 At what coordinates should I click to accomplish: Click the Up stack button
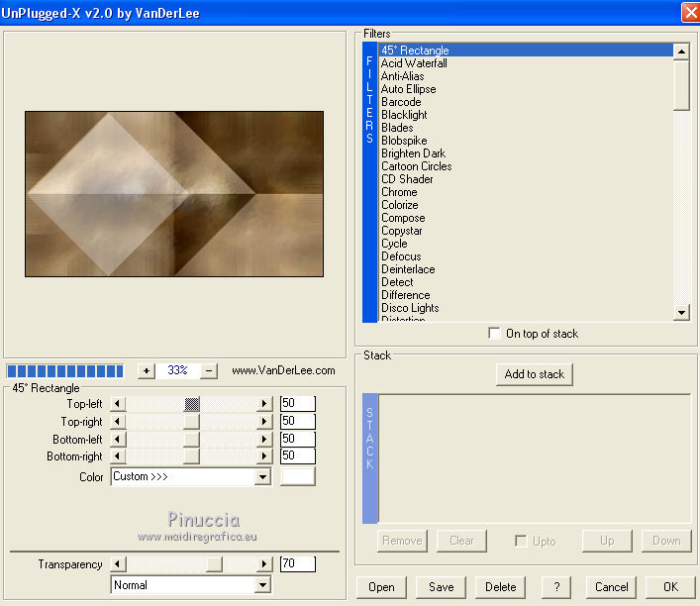pyautogui.click(x=607, y=541)
